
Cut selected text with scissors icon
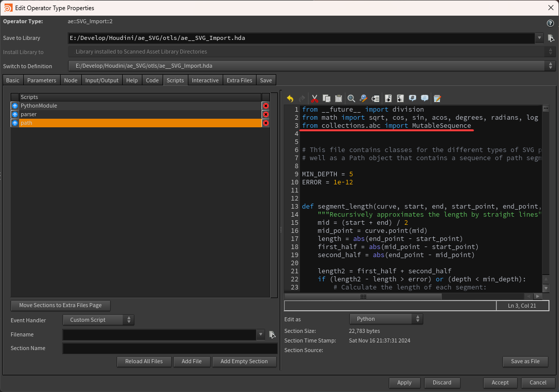coord(314,99)
